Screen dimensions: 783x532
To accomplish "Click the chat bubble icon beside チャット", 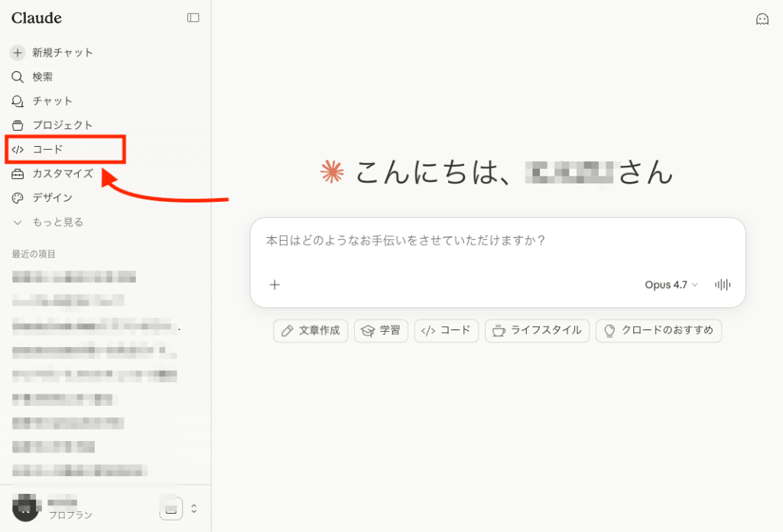I will pyautogui.click(x=18, y=102).
